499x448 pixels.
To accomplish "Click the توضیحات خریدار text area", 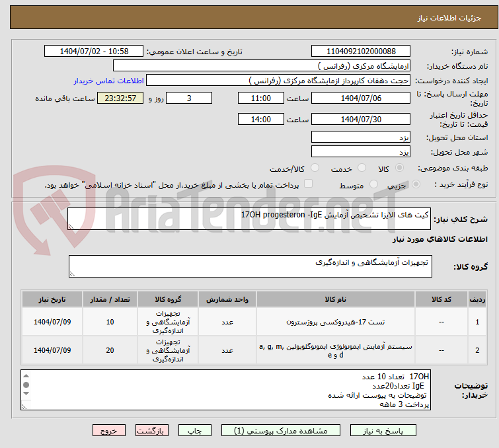I will pyautogui.click(x=225, y=390).
